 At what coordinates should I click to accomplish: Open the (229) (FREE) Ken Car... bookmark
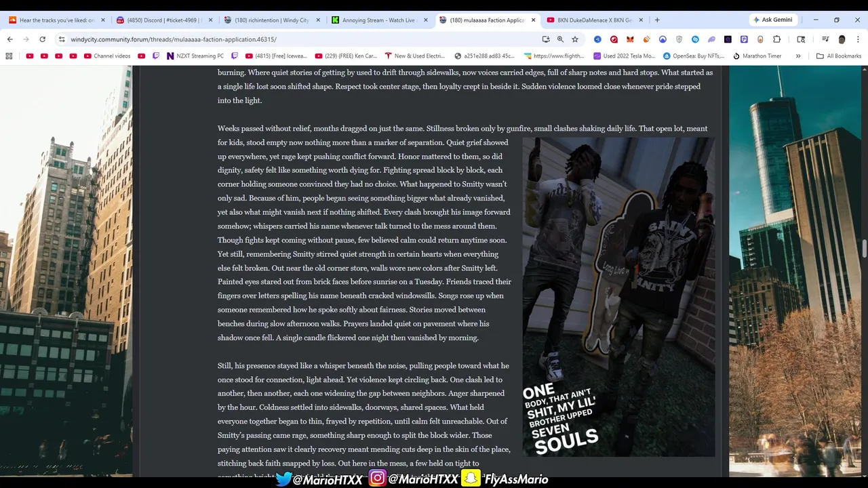[x=346, y=56]
